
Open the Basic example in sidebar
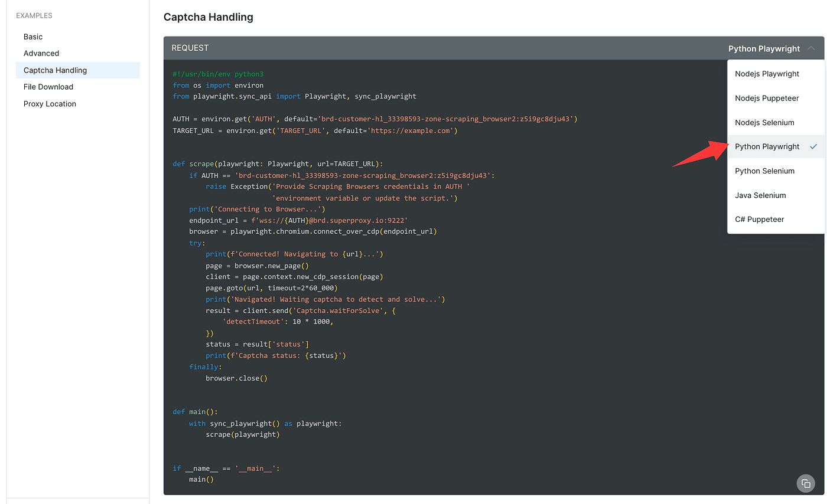tap(33, 37)
